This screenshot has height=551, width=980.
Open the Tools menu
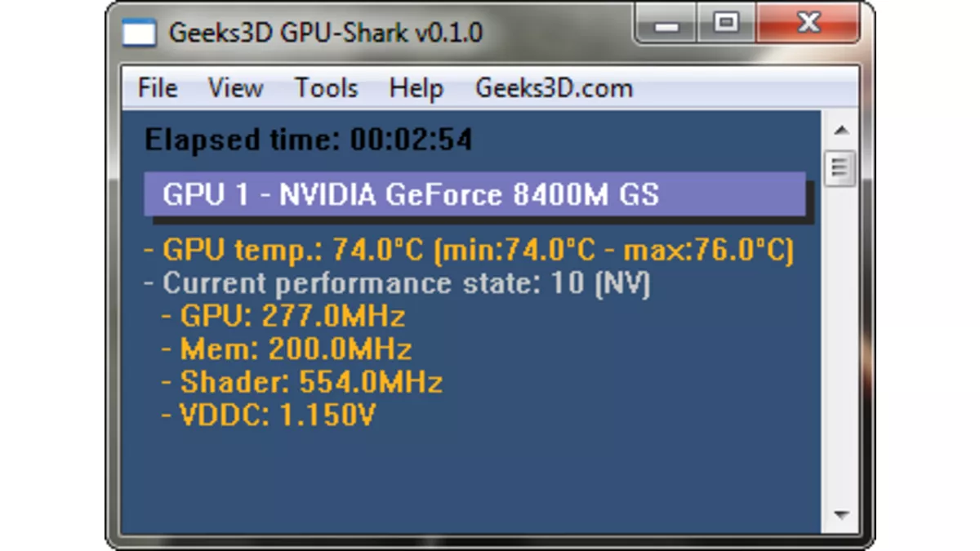tap(326, 88)
